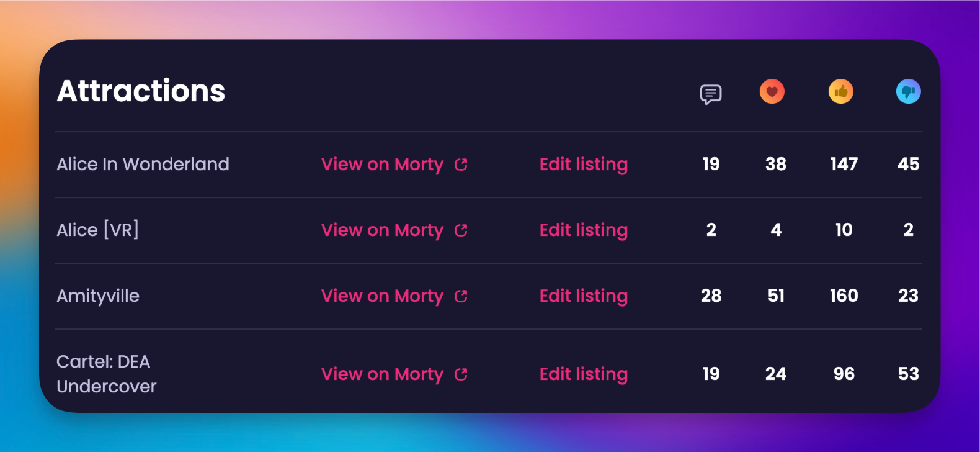Open View on Morty for Cartel: DEA Undercover
The image size is (980, 452).
click(x=382, y=374)
